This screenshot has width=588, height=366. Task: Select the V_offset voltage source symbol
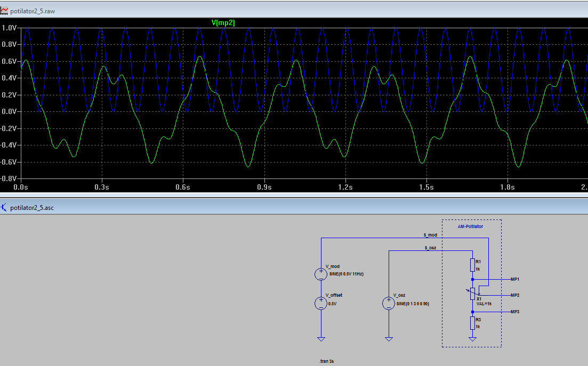321,303
